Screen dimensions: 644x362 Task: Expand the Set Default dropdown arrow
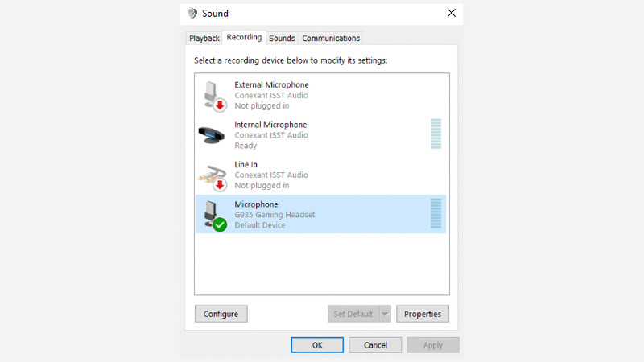(x=384, y=314)
